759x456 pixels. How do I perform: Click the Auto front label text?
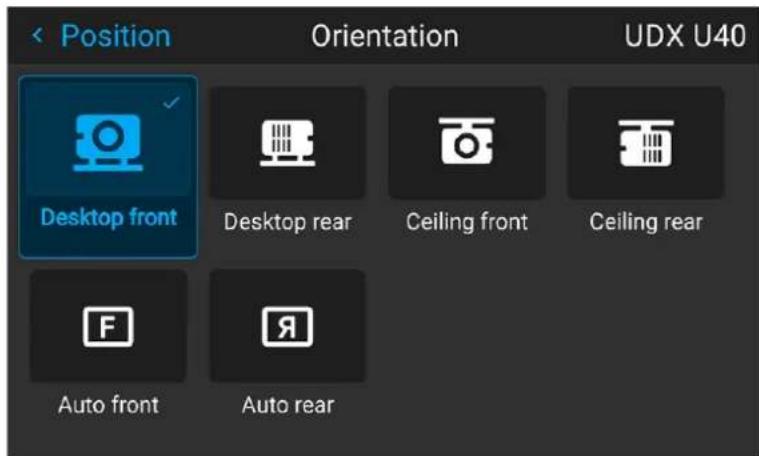pyautogui.click(x=108, y=405)
